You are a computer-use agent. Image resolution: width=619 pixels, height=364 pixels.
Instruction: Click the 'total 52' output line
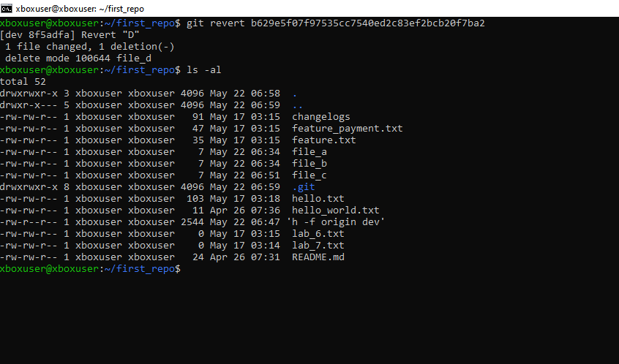pyautogui.click(x=23, y=82)
